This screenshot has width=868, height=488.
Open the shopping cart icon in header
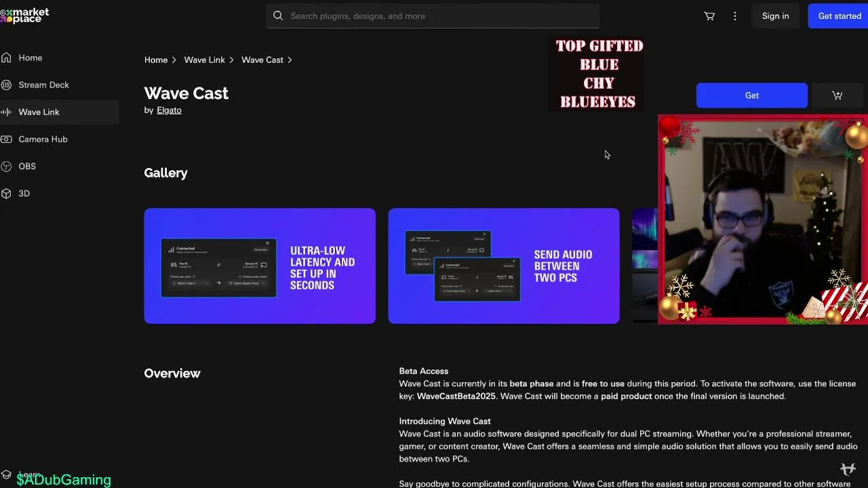click(x=709, y=16)
